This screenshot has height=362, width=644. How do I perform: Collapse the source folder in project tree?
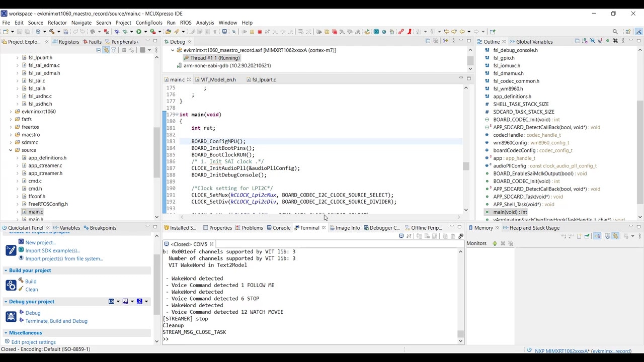click(11, 150)
